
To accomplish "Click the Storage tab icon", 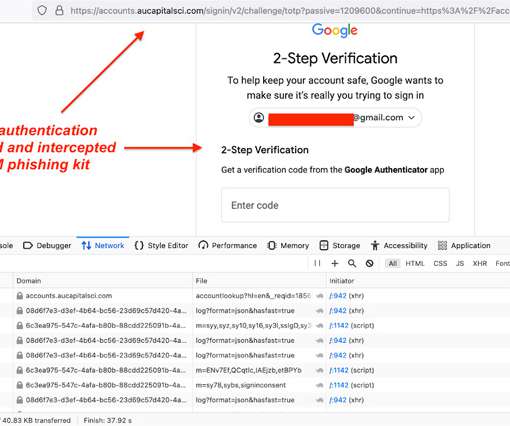I will click(324, 246).
